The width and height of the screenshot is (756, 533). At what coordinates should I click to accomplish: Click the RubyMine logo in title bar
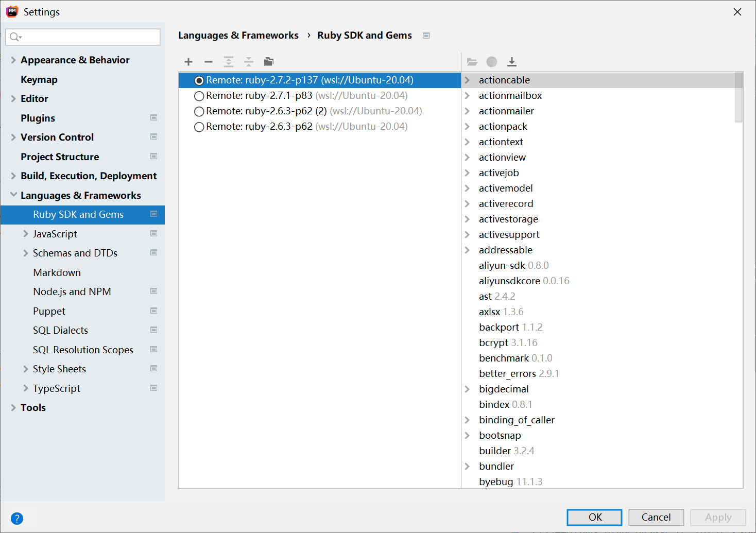12,11
